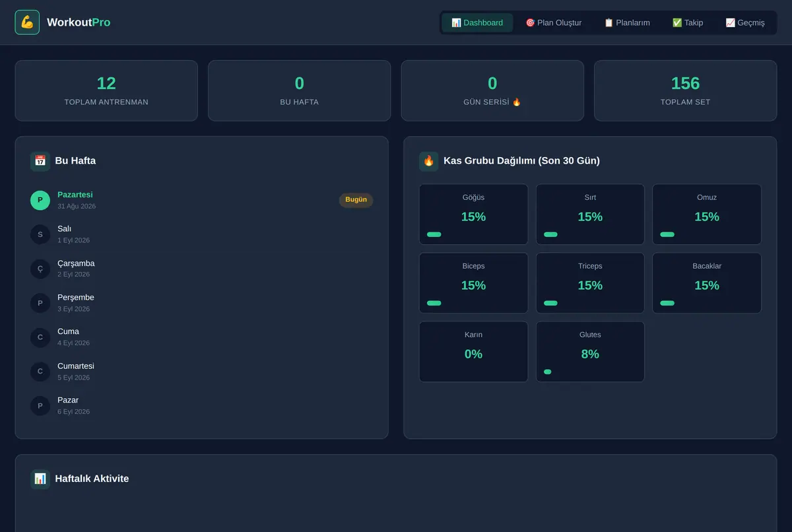Click the flame icon beside Kas Grubu Dağılımı
This screenshot has height=532, width=792.
(x=429, y=161)
